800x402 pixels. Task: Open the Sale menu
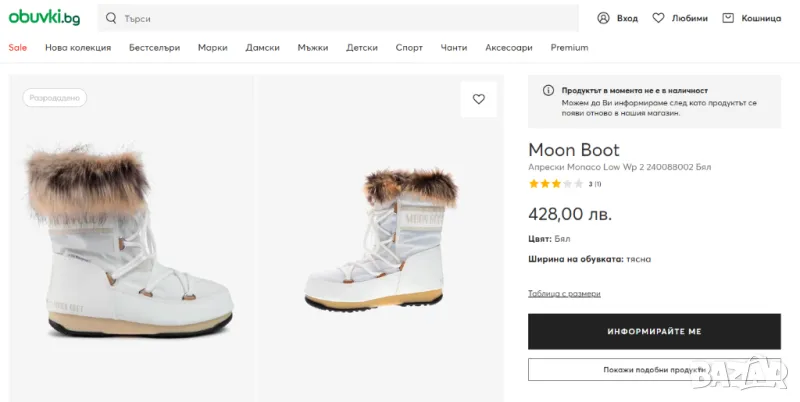tap(18, 47)
